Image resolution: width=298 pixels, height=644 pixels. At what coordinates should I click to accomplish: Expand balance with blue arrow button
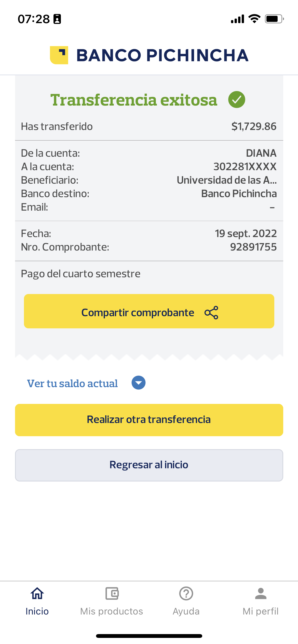coord(139,383)
